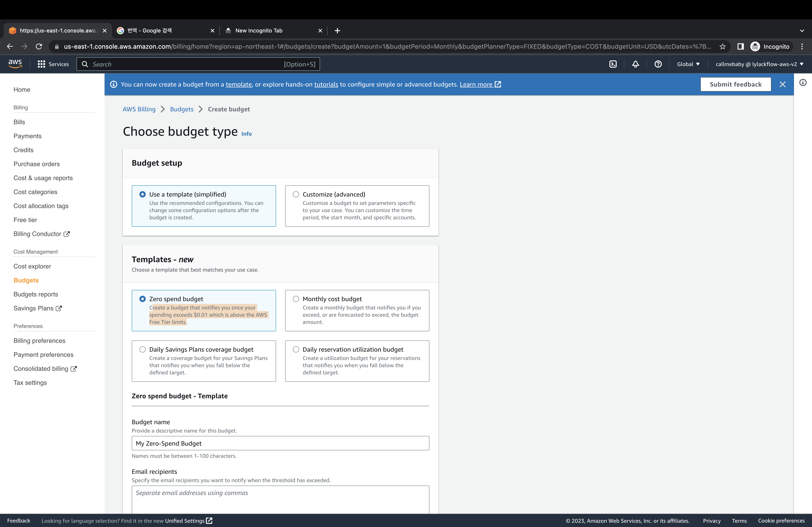Click into the AWS search field
The width and height of the screenshot is (812, 527).
198,64
